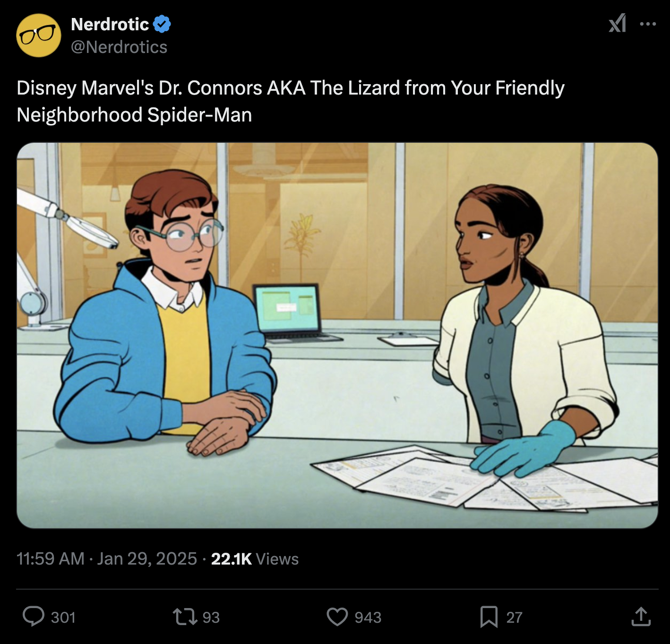Click the reply speech bubble icon

click(x=34, y=617)
